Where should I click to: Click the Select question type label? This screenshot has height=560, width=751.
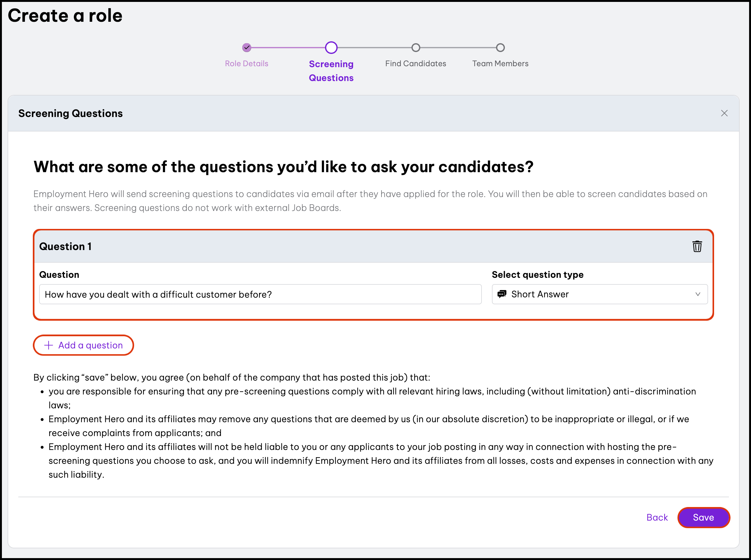[x=537, y=275]
